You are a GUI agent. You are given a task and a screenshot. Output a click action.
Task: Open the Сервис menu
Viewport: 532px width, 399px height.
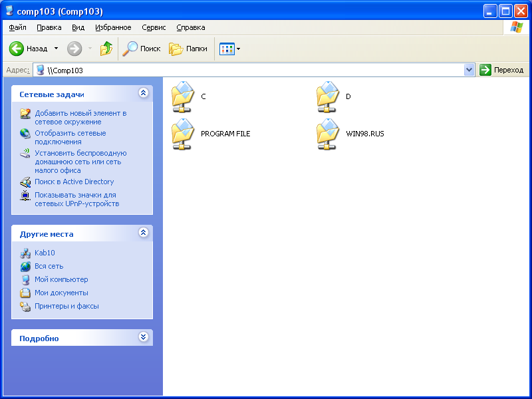click(x=154, y=27)
